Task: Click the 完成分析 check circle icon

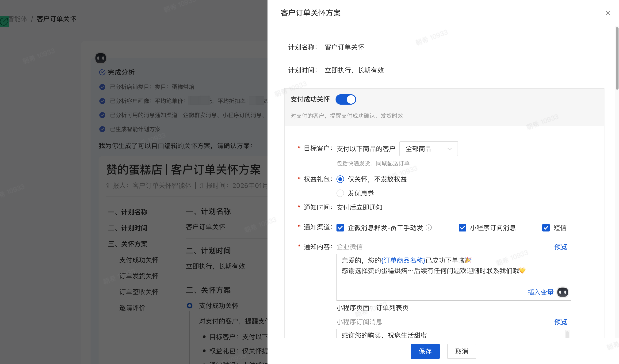Action: pos(102,72)
